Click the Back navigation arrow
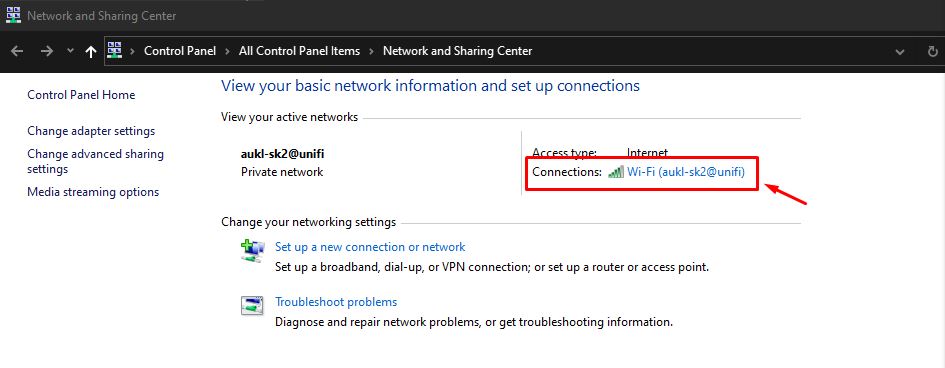Image resolution: width=945 pixels, height=368 pixels. 17,51
